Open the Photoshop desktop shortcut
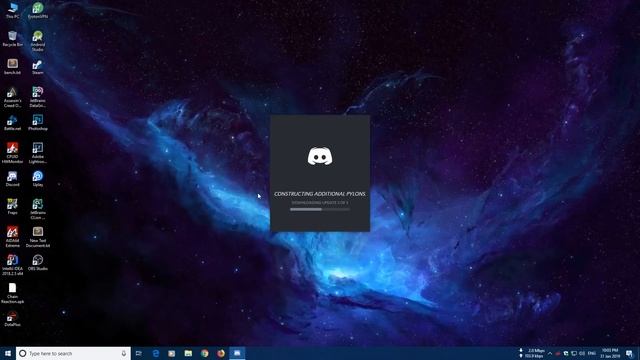 [38, 122]
